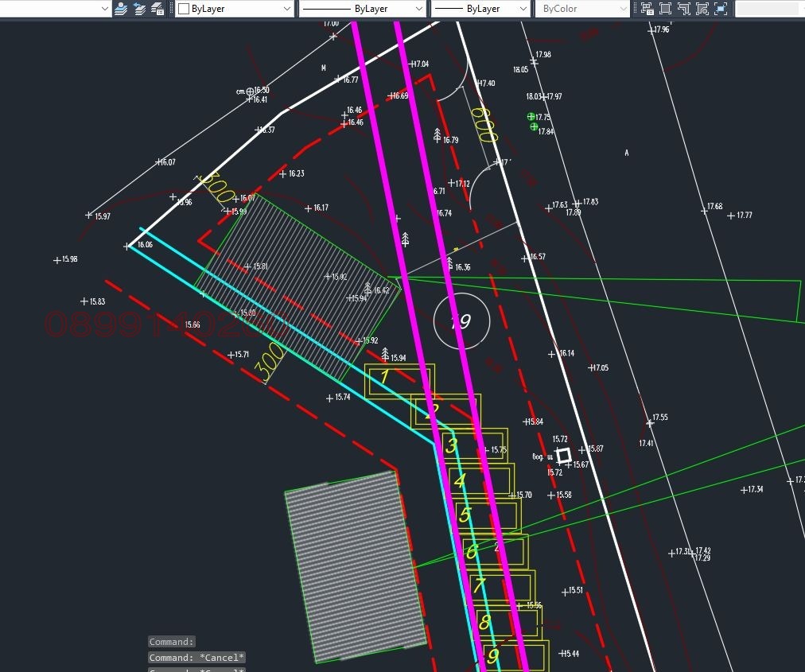Screen dimensions: 805x672
Task: Click Make Object's Layer Current icon
Action: tap(121, 9)
